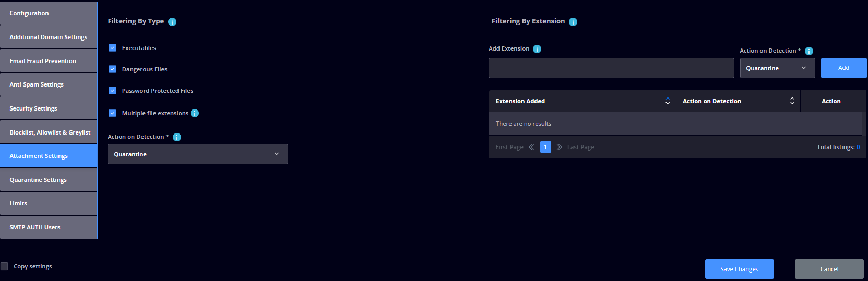The image size is (868, 281).
Task: Click the Last Page link
Action: (580, 147)
